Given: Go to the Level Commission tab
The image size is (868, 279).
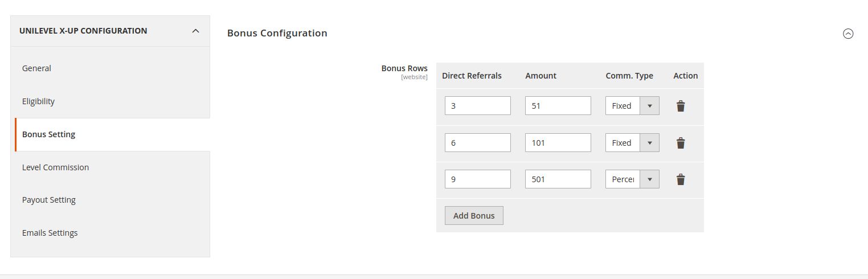Looking at the screenshot, I should coord(55,167).
